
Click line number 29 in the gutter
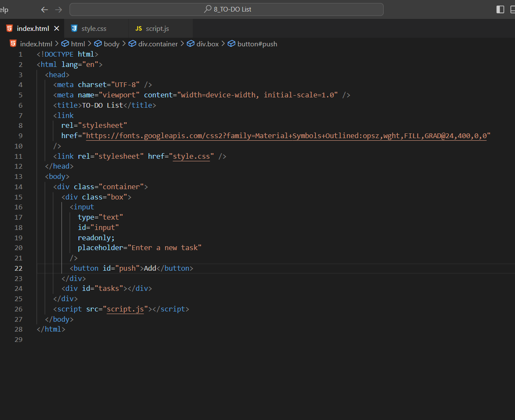(x=18, y=339)
